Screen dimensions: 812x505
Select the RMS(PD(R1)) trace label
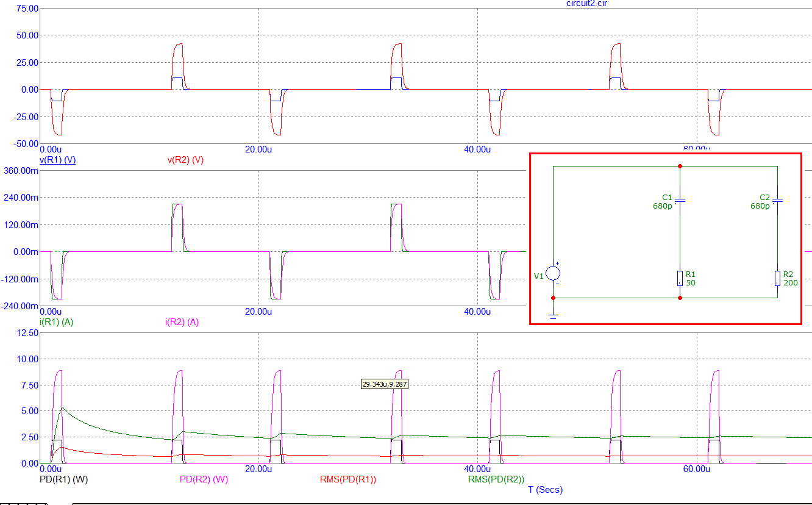(x=348, y=479)
